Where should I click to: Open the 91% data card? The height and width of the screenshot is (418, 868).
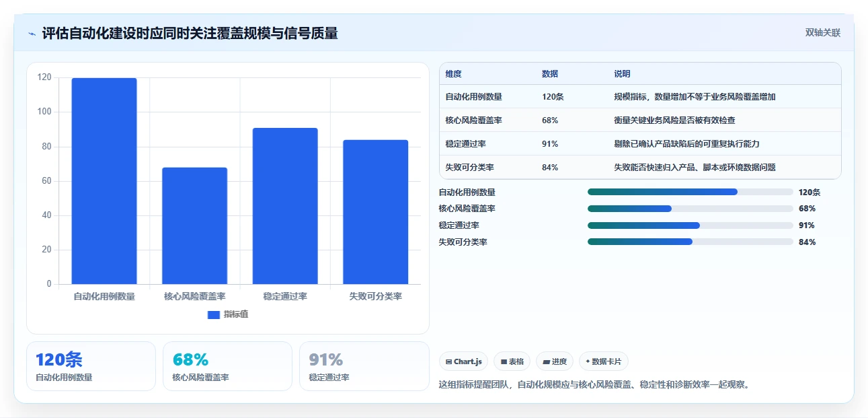pyautogui.click(x=364, y=366)
